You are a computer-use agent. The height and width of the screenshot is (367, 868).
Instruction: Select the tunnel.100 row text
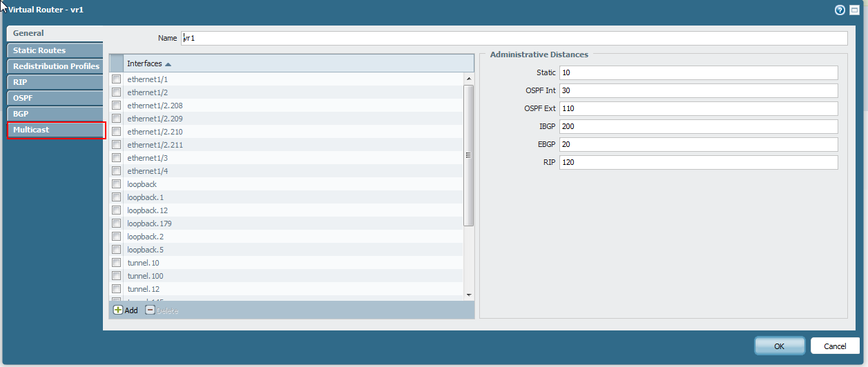(x=145, y=276)
